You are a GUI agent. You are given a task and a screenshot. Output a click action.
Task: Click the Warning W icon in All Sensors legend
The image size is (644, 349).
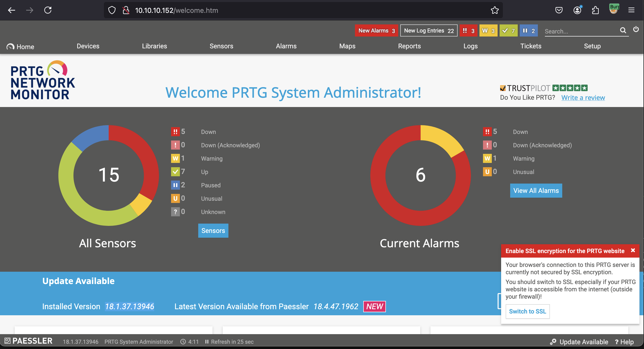(x=175, y=158)
